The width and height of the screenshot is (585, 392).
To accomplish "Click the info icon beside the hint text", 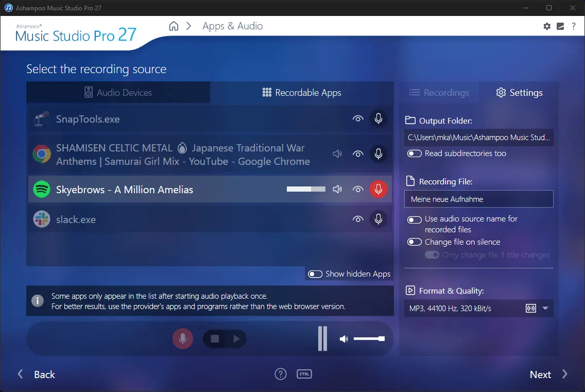I will click(x=37, y=300).
